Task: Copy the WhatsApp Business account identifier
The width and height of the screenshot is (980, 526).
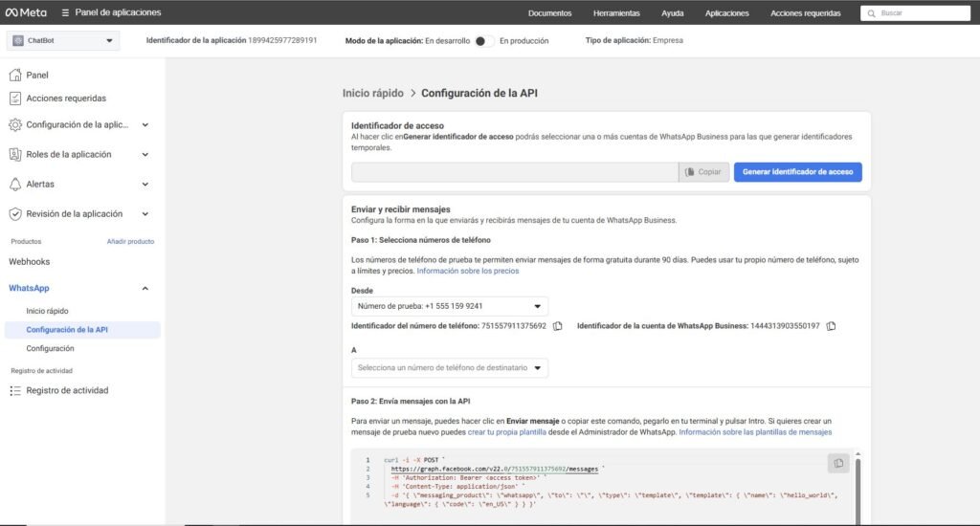Action: pyautogui.click(x=831, y=326)
